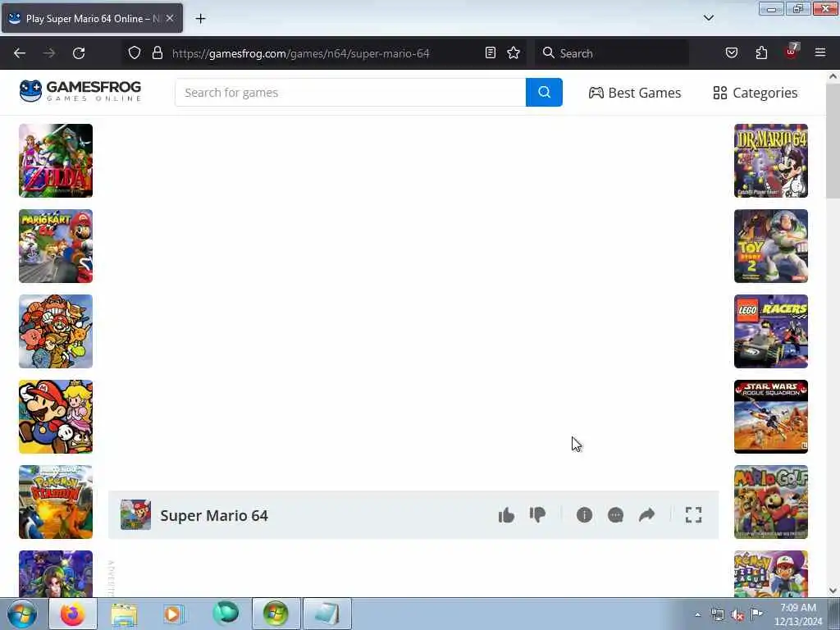Image resolution: width=840 pixels, height=630 pixels.
Task: Open the Categories menu
Action: tap(756, 93)
